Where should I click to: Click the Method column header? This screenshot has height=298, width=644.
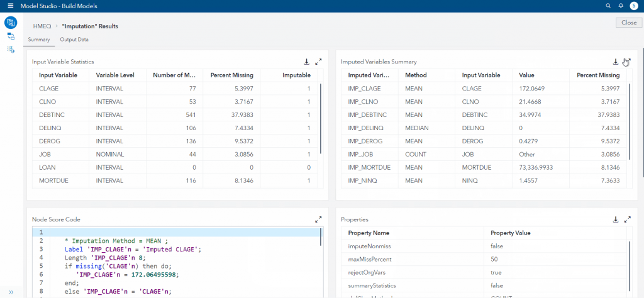pyautogui.click(x=416, y=75)
